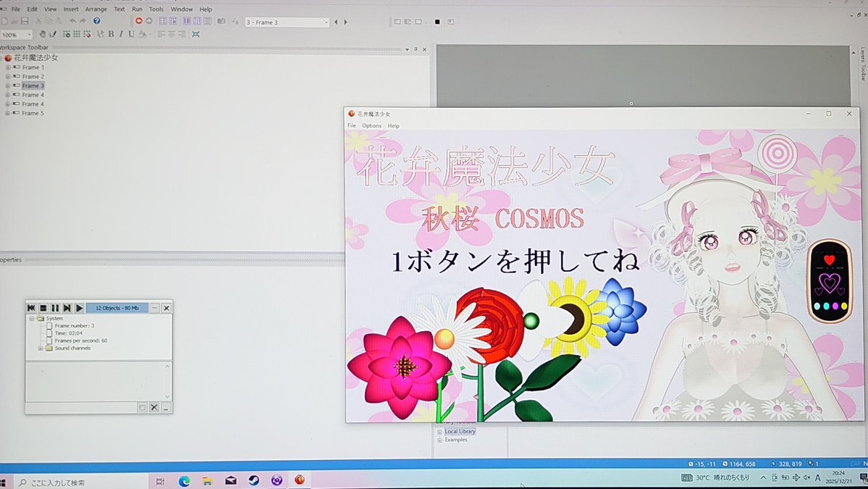Click the Undo arrow icon
This screenshot has width=868, height=489.
point(72,21)
